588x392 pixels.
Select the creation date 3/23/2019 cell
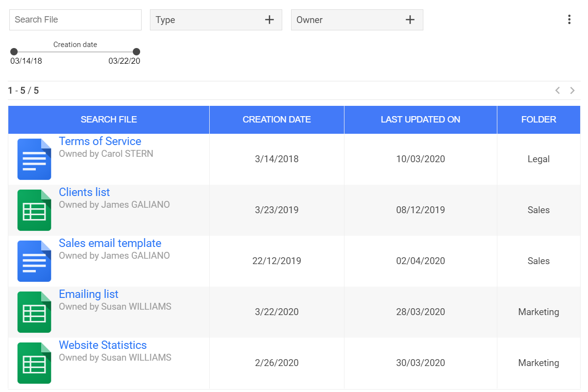tap(277, 210)
